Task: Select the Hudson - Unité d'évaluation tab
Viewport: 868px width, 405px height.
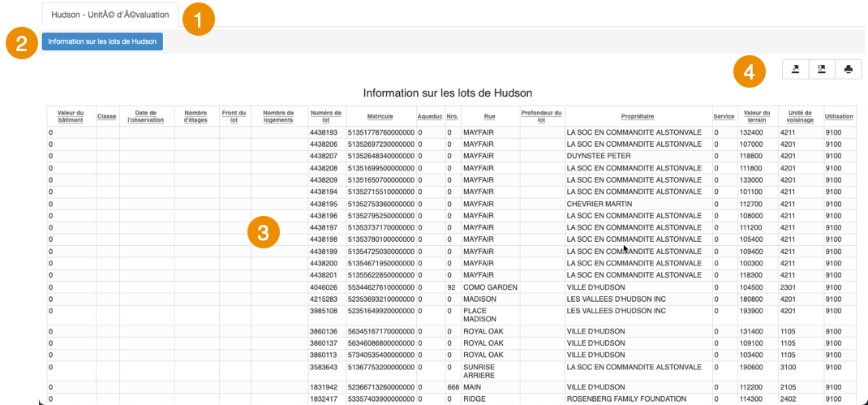Action: (x=110, y=15)
